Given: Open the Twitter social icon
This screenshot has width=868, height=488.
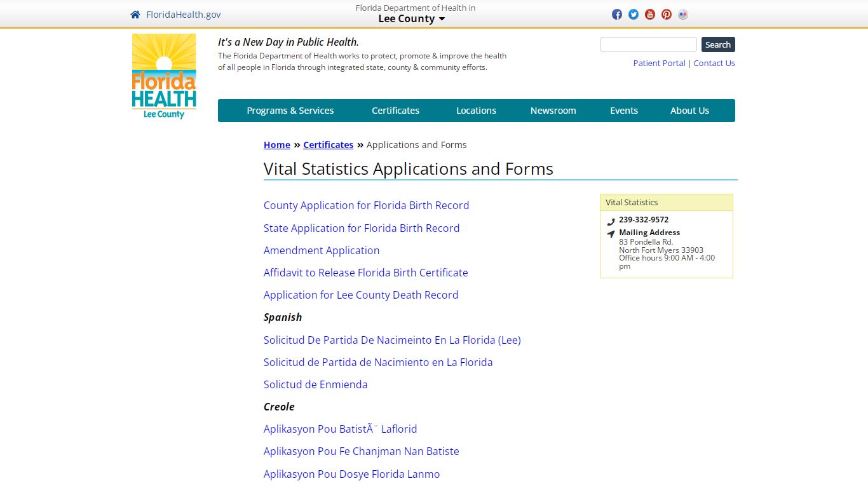Looking at the screenshot, I should 634,15.
